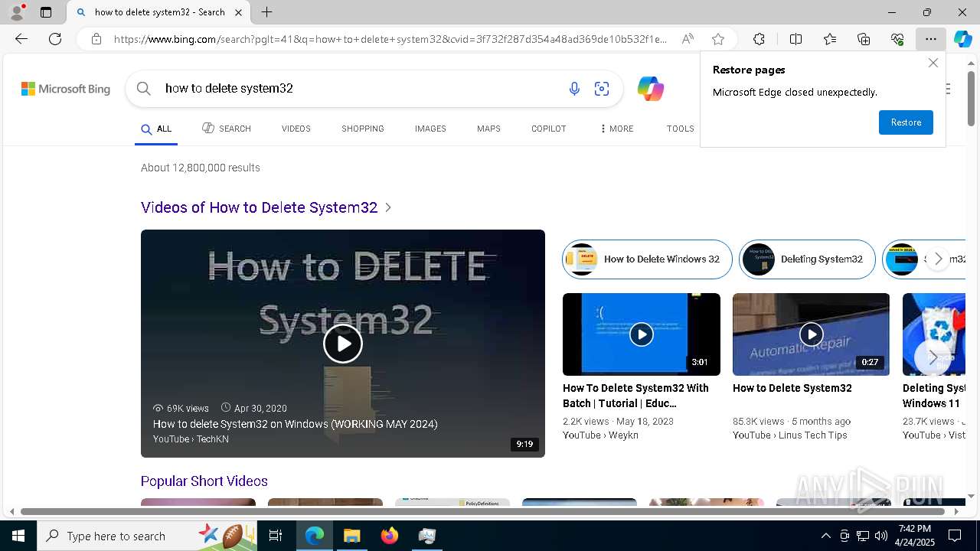Click the search magnifier icon in Bing box

pyautogui.click(x=143, y=89)
